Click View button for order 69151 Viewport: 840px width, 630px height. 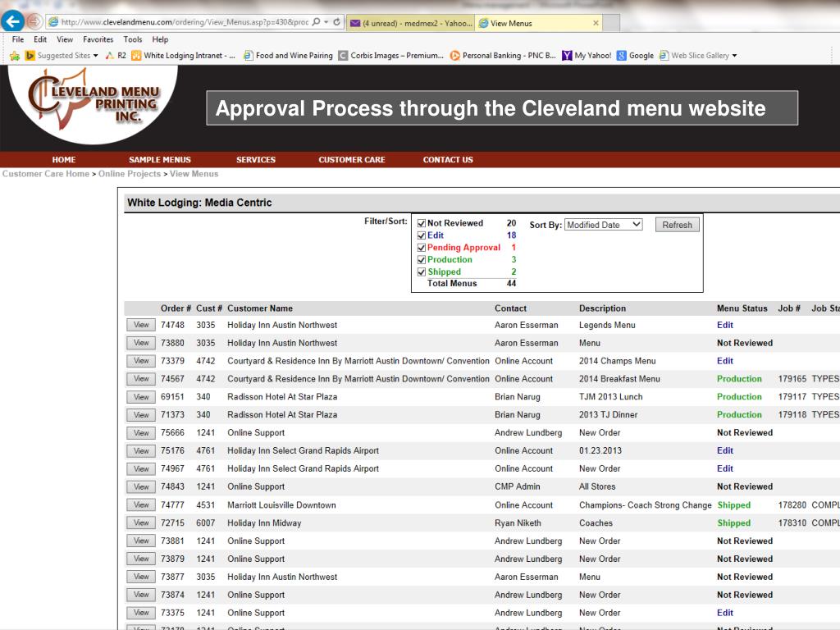point(141,397)
